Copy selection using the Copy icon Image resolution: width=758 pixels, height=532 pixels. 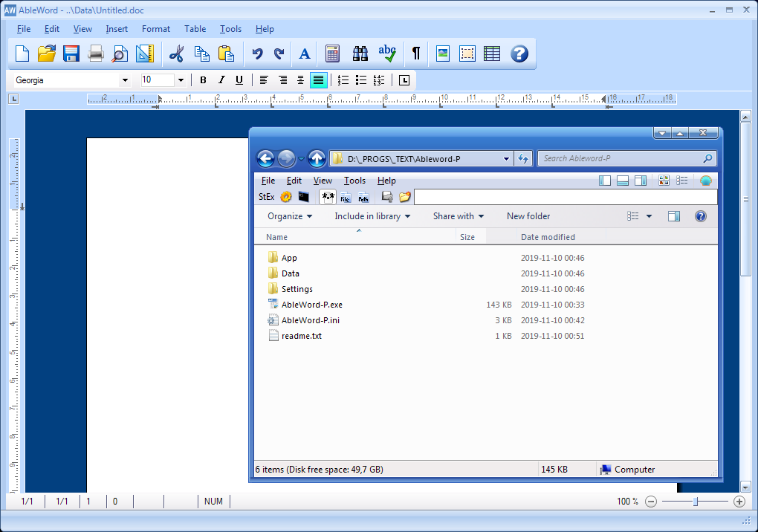coord(201,53)
